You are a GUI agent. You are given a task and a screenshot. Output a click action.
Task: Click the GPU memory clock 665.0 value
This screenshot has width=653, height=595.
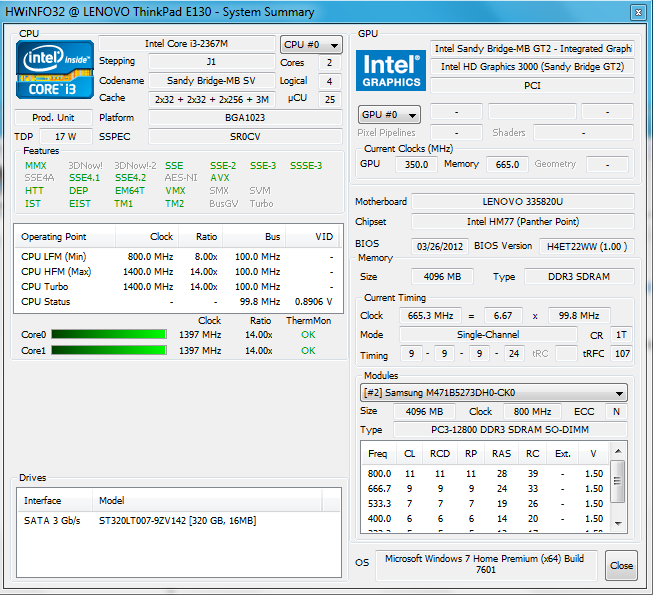507,164
